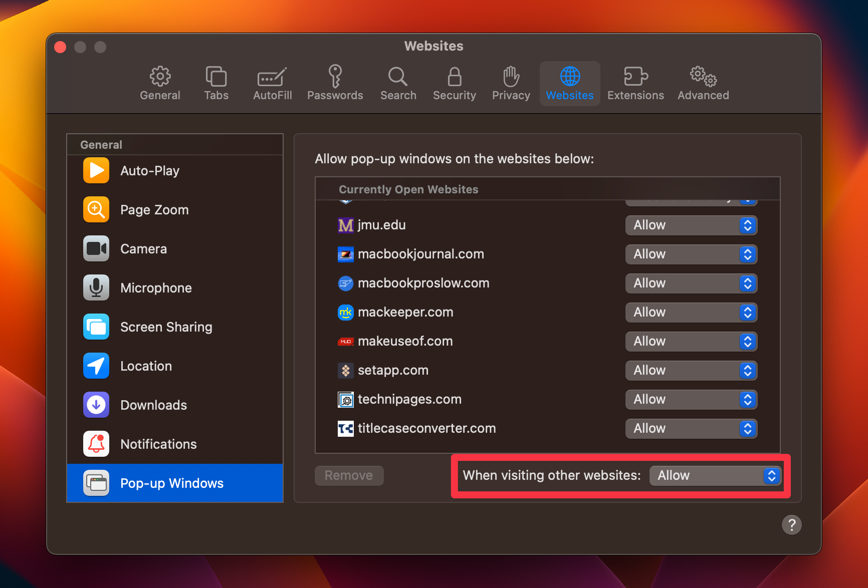Open the pop-up dropdown for setapp.com
This screenshot has width=868, height=588.
[691, 370]
